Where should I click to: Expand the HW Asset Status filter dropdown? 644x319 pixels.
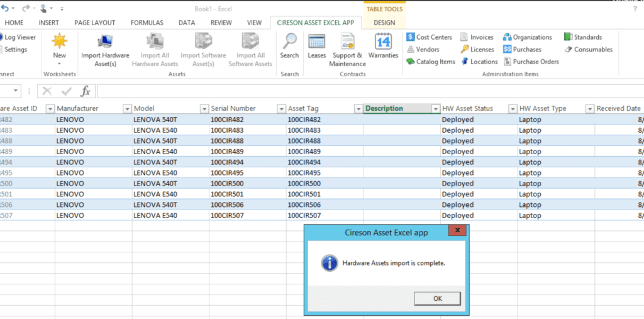click(x=513, y=108)
